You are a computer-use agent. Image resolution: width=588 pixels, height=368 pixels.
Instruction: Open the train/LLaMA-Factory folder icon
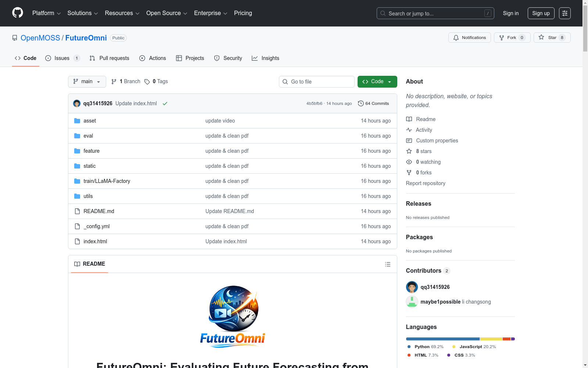coord(77,181)
